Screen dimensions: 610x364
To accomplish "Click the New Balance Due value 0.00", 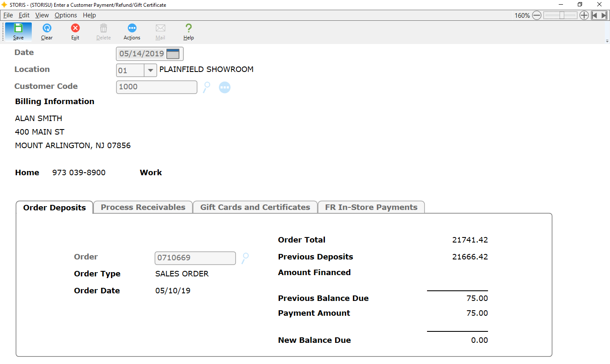I will 480,340.
